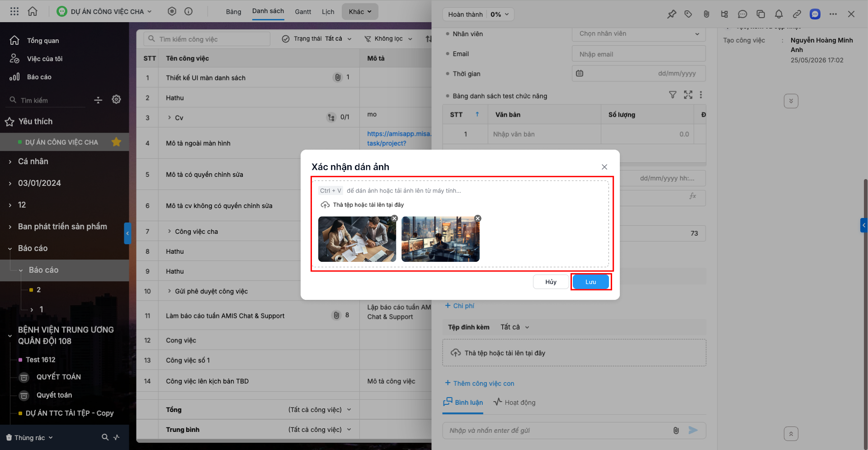Viewport: 868px width, 450px height.
Task: Click the duplicate task copy icon
Action: (x=760, y=14)
